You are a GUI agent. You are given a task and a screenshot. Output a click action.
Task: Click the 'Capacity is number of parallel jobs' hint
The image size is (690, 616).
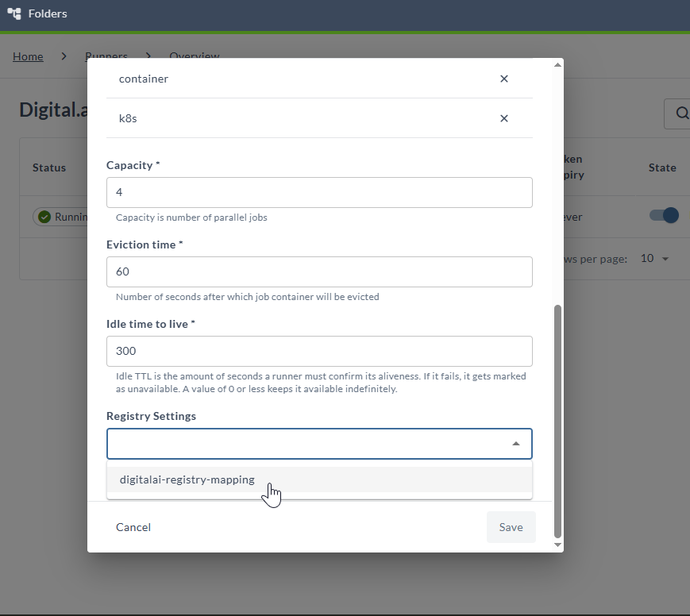(x=191, y=218)
